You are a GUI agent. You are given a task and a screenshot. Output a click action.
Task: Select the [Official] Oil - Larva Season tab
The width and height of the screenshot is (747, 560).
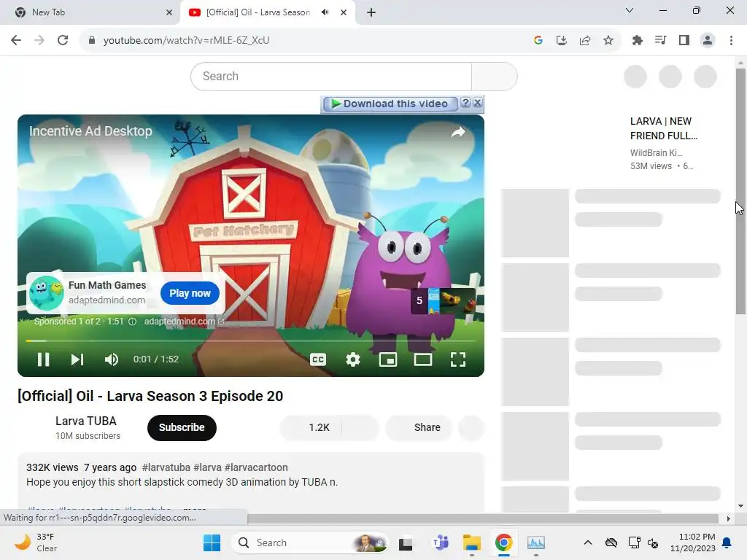coord(258,12)
